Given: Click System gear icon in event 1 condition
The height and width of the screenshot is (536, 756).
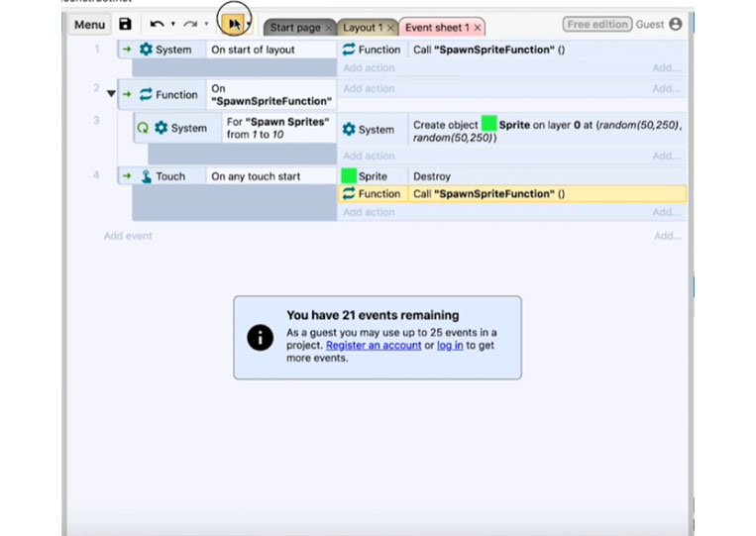Looking at the screenshot, I should pos(146,50).
